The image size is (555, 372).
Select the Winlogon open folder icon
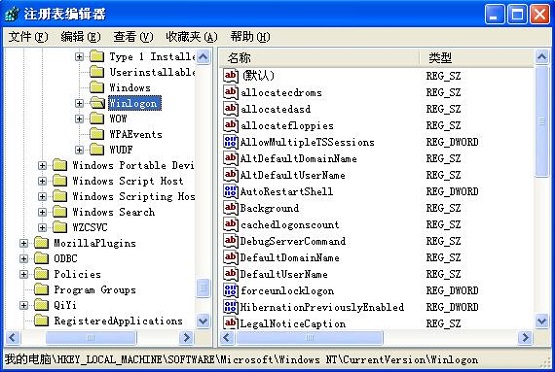point(97,103)
